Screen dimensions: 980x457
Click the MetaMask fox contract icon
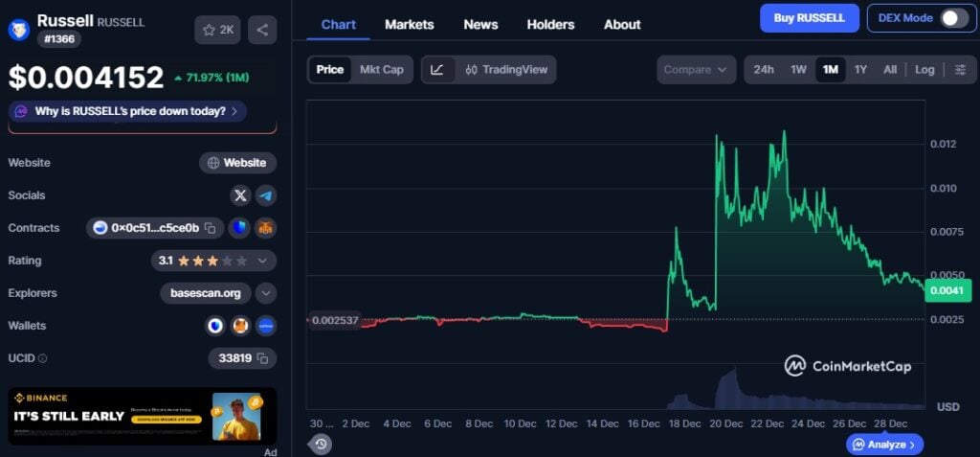point(265,228)
